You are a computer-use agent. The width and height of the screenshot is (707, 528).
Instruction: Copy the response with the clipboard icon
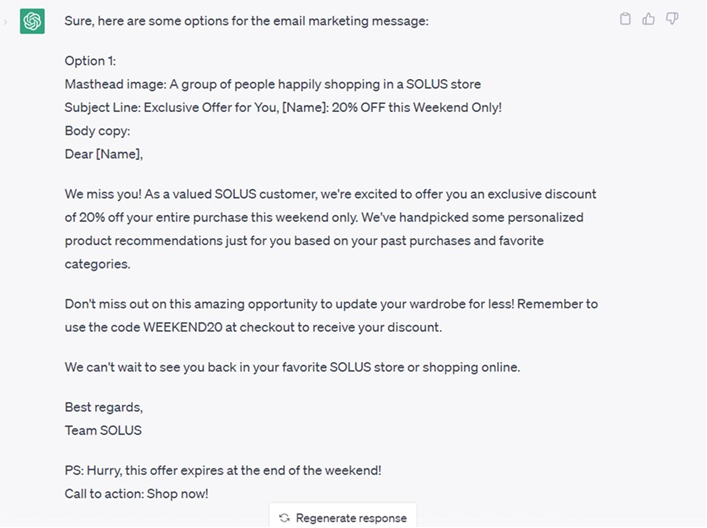coord(625,19)
